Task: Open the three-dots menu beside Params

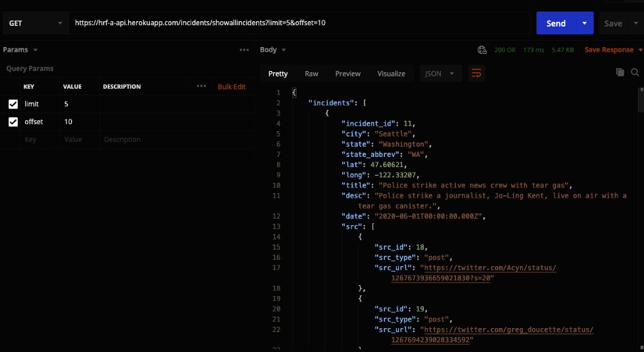Action: [245, 50]
